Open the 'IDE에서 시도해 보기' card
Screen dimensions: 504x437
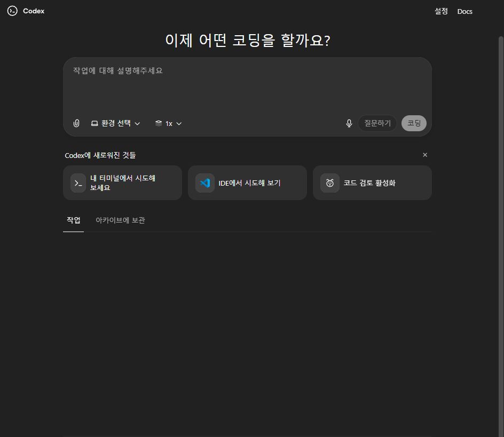[x=247, y=183]
